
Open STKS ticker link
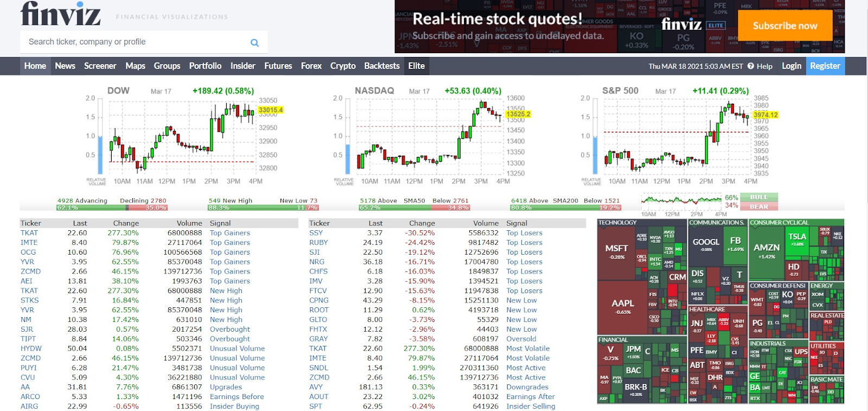pos(30,300)
